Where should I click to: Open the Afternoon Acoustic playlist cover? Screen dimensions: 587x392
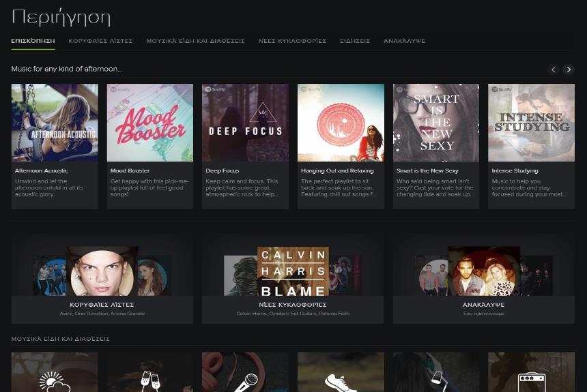pos(55,123)
